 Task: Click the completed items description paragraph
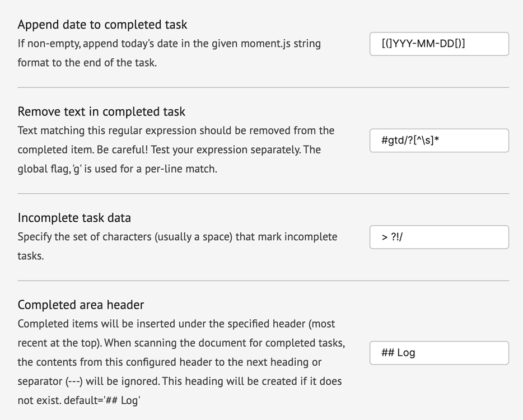(x=180, y=362)
